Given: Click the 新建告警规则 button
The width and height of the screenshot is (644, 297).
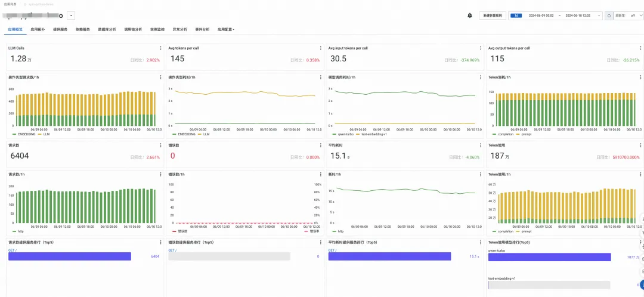Looking at the screenshot, I should point(493,16).
